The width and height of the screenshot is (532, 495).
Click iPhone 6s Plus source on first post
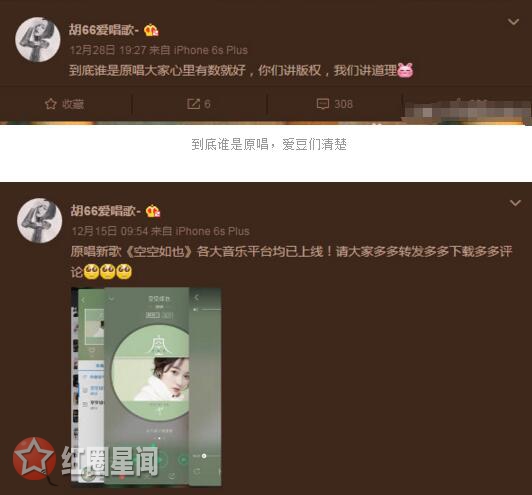click(211, 50)
